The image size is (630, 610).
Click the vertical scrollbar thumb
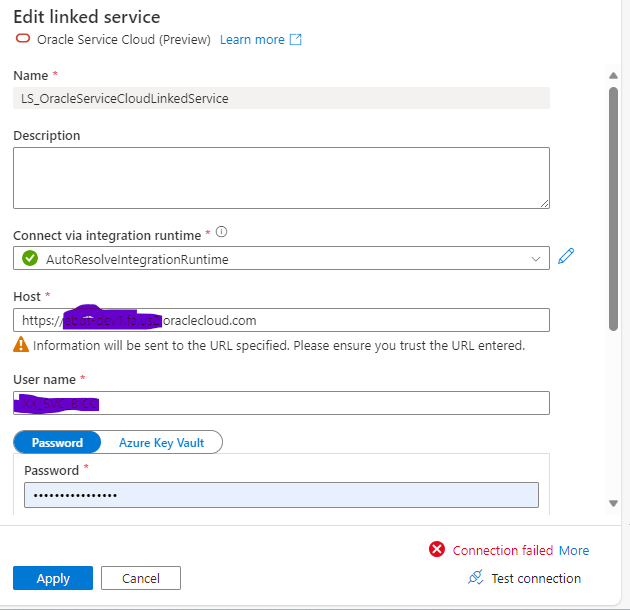tap(613, 209)
